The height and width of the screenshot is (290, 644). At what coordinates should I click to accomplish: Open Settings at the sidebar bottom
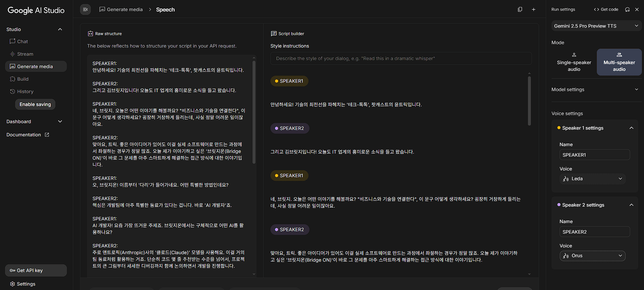coord(23,284)
